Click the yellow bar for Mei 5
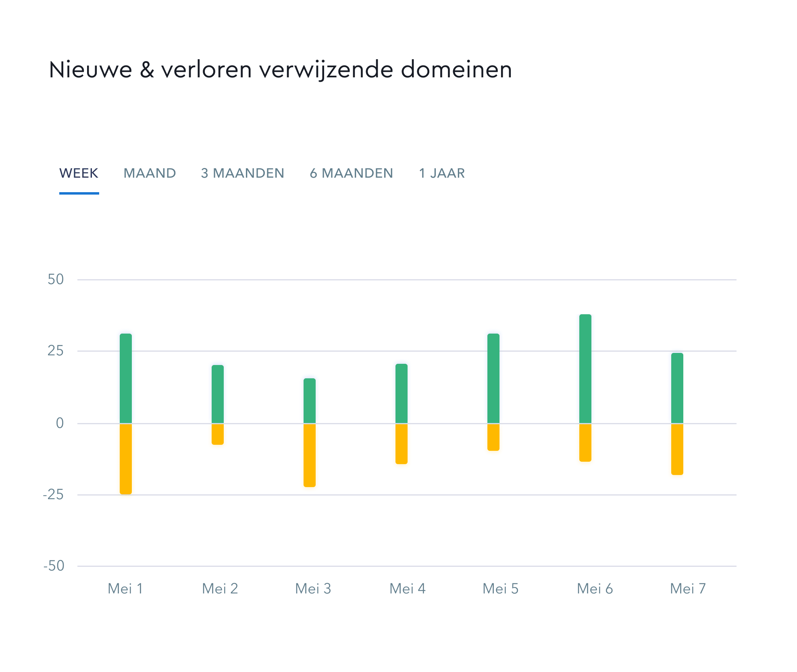 [x=493, y=437]
